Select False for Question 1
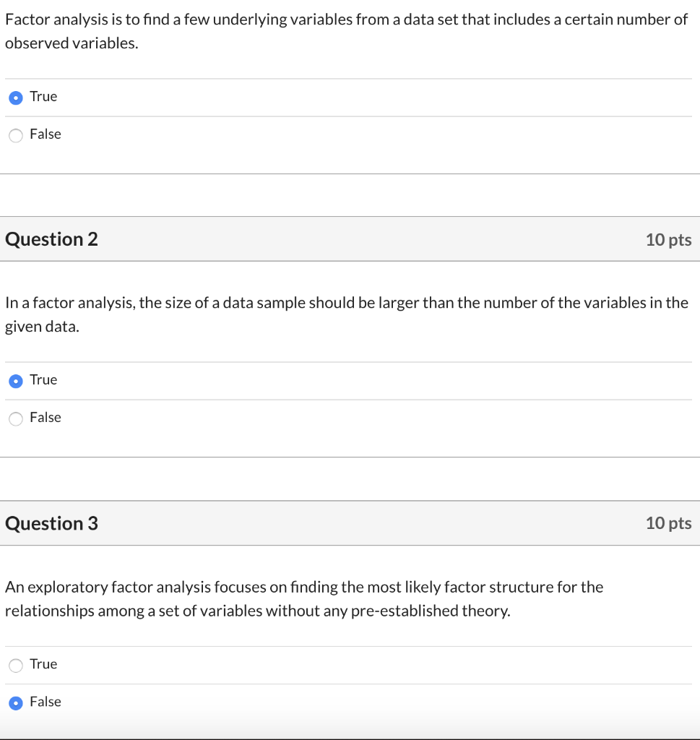This screenshot has height=740, width=700. coord(15,134)
